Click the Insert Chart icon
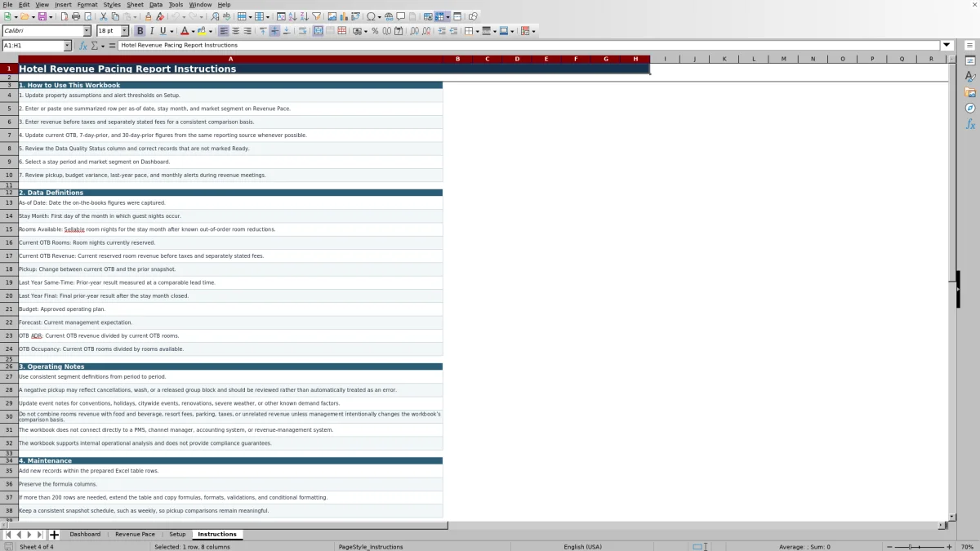 pos(344,16)
